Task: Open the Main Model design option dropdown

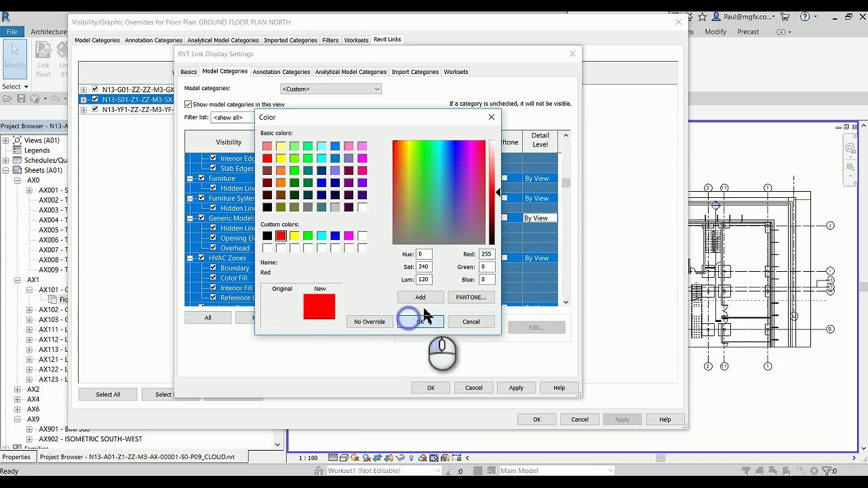Action: click(x=556, y=470)
